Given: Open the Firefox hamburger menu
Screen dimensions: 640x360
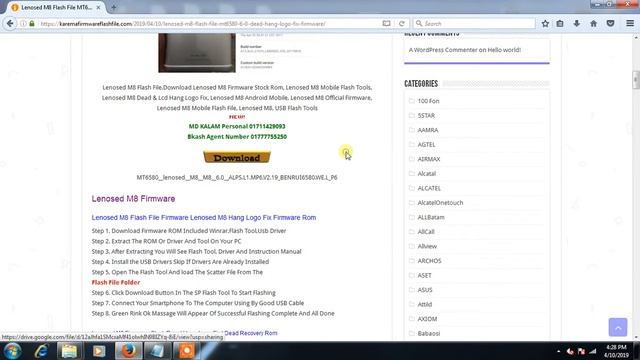Looking at the screenshot, I should click(x=630, y=24).
